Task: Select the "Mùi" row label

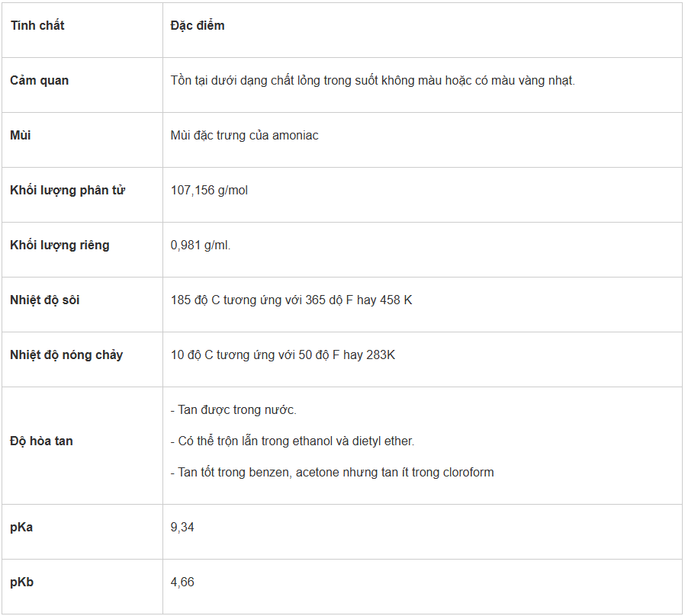Action: pos(21,136)
